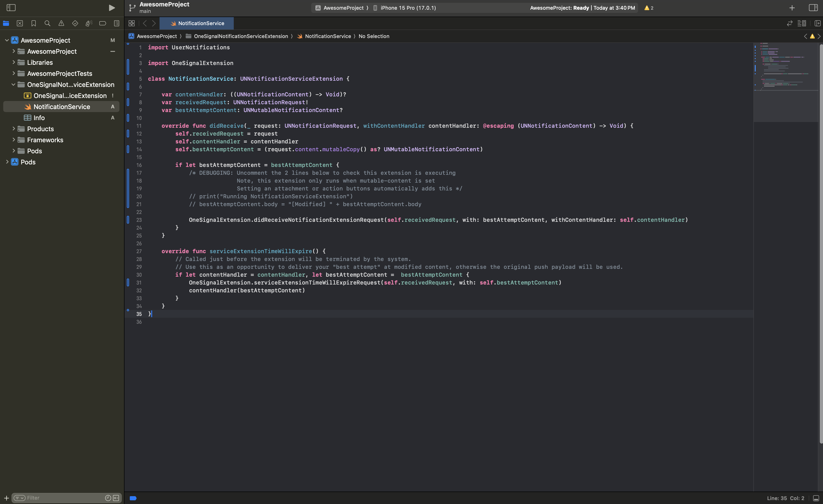Image resolution: width=823 pixels, height=504 pixels.
Task: Jump to next issue arrow
Action: coord(819,36)
